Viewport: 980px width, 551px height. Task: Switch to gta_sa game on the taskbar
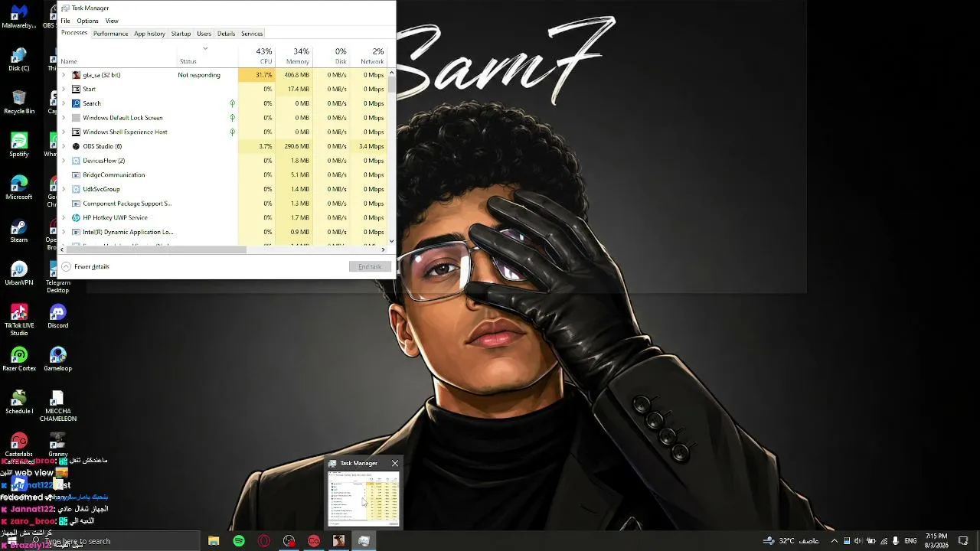[338, 541]
